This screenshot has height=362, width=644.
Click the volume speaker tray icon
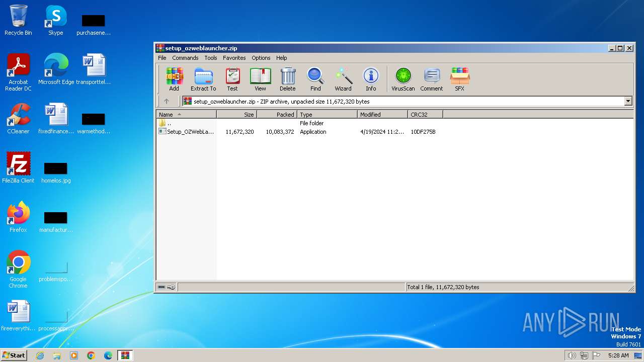572,355
